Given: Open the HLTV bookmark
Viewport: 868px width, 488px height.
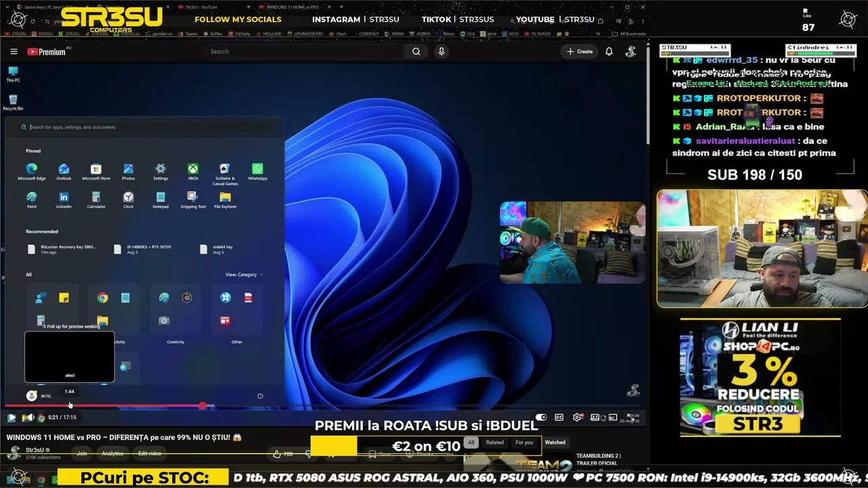Looking at the screenshot, I should (511, 33).
